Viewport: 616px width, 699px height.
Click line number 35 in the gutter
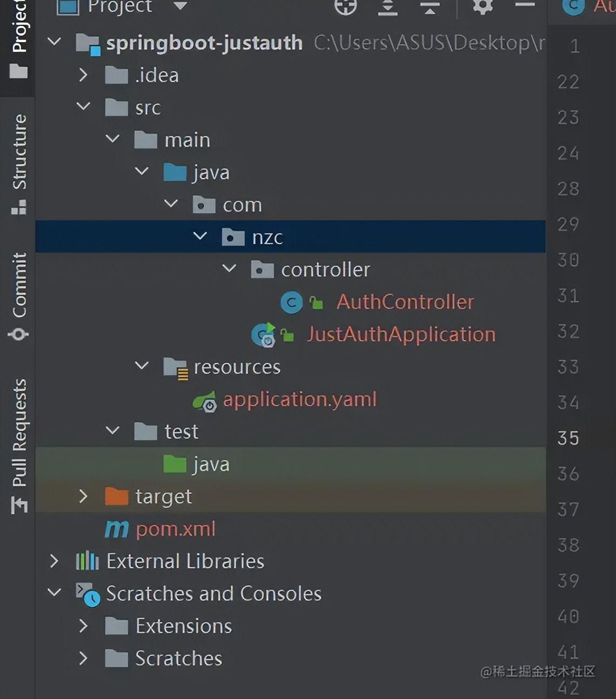568,438
